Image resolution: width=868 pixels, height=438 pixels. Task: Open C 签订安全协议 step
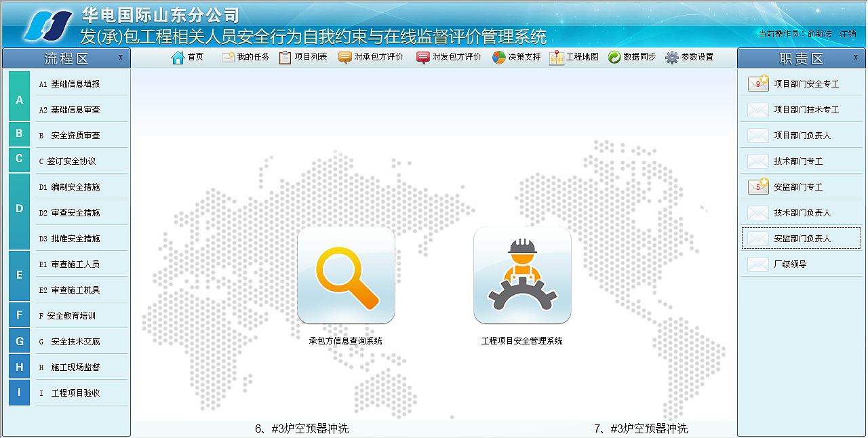(x=68, y=161)
